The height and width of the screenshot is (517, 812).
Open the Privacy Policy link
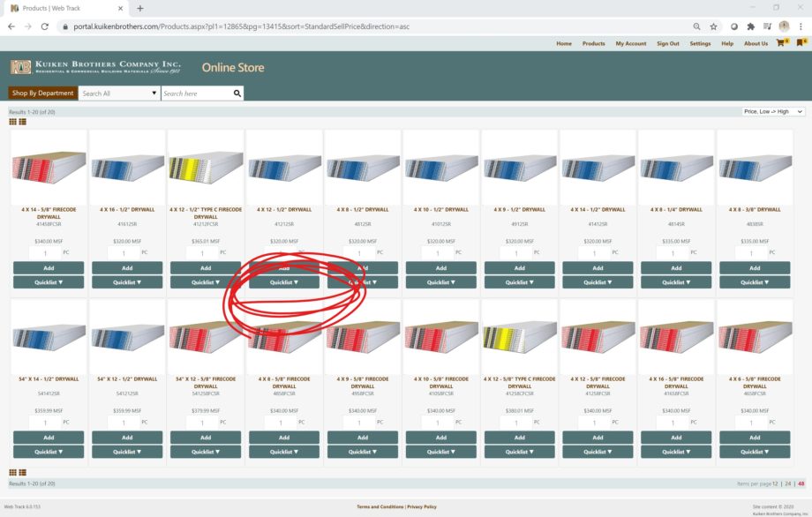pos(422,506)
